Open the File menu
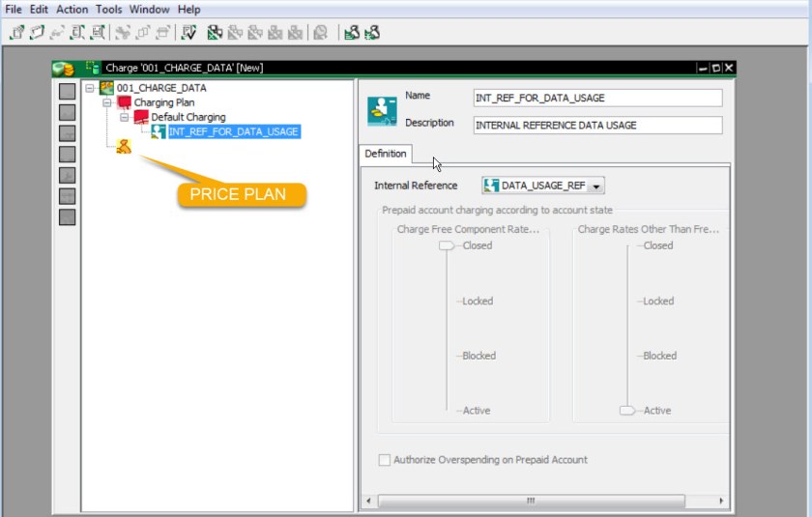This screenshot has height=517, width=812. point(14,10)
